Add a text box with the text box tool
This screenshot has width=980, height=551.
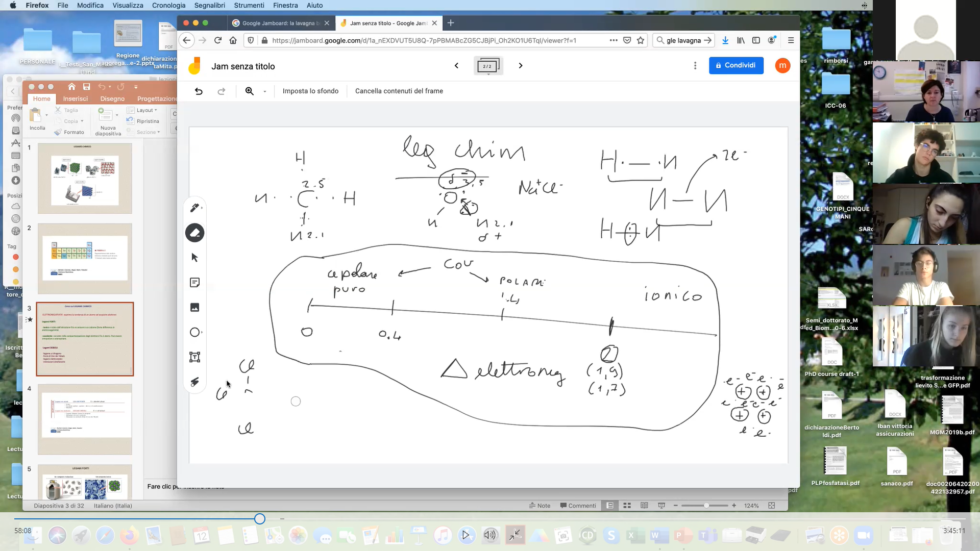[x=194, y=357]
